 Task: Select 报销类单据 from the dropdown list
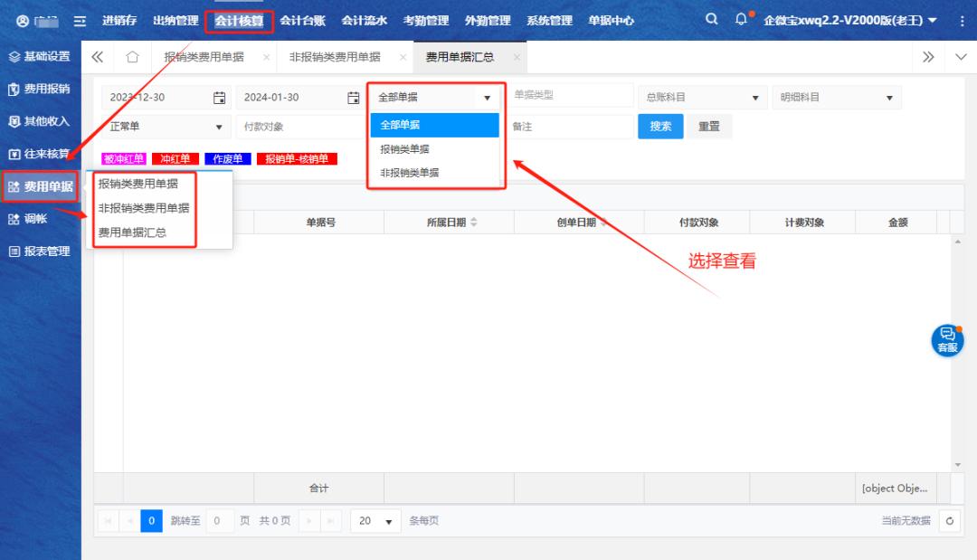(404, 149)
